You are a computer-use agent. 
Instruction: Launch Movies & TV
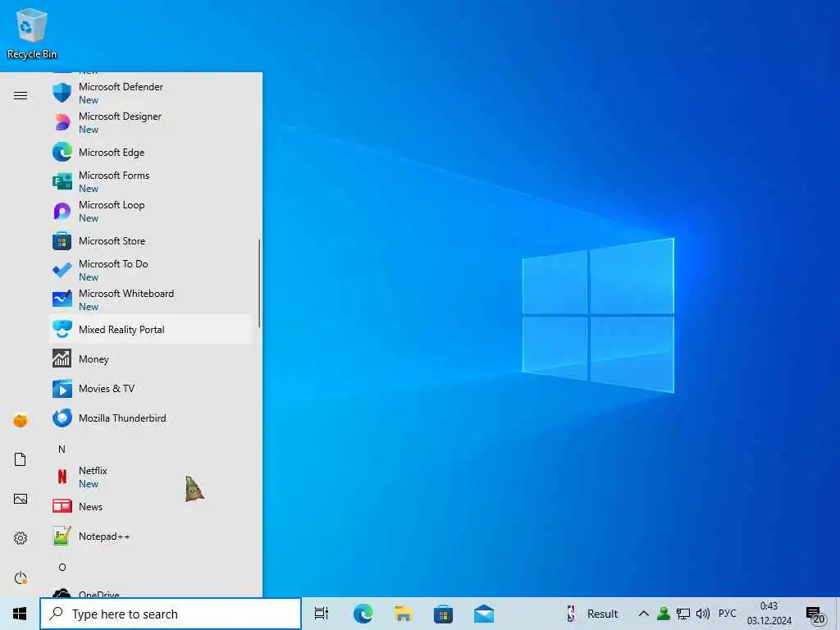[152, 388]
